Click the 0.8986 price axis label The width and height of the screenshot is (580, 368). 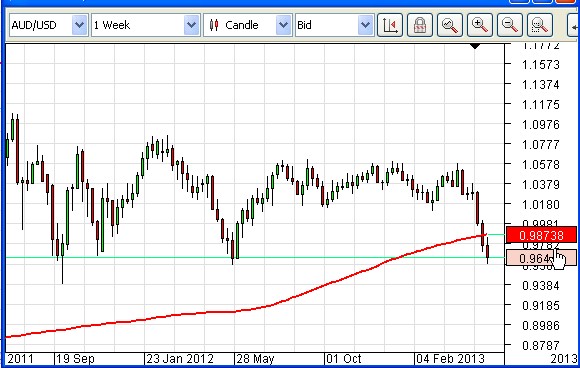click(541, 325)
